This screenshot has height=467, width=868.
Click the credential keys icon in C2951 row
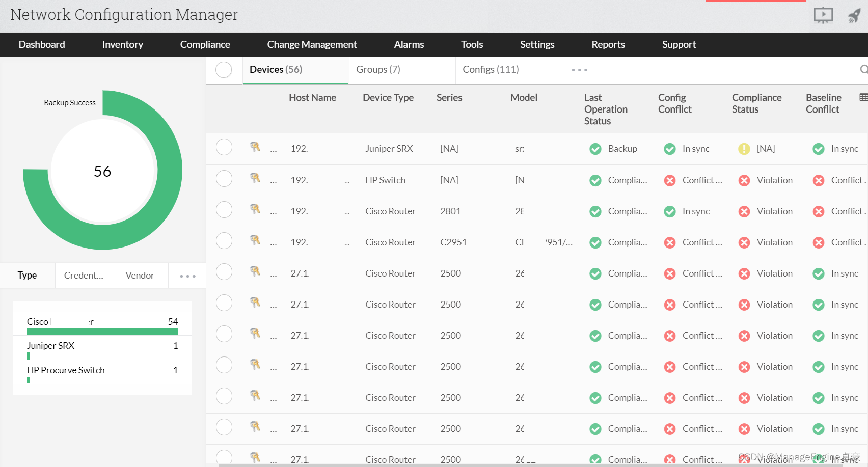pos(255,240)
